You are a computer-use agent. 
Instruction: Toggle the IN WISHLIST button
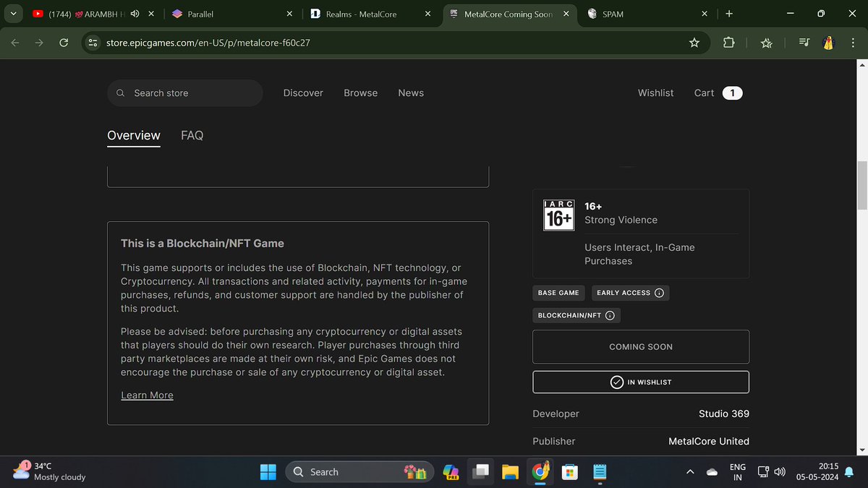click(641, 382)
